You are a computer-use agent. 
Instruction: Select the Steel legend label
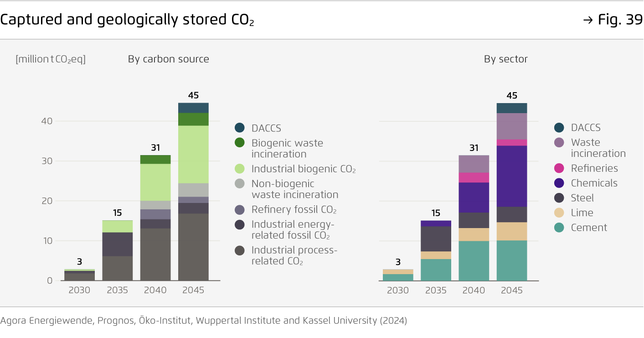(x=582, y=198)
